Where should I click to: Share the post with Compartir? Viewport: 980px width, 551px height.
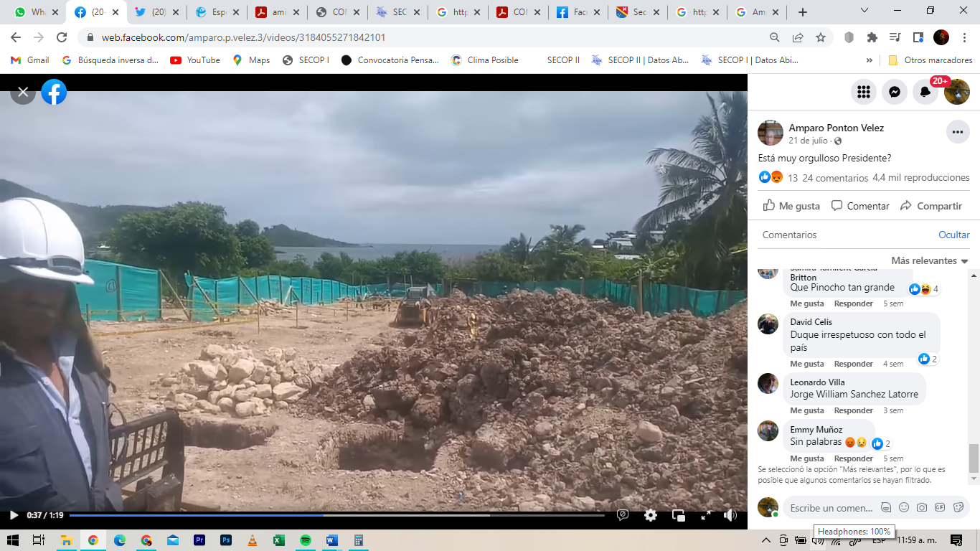point(931,206)
